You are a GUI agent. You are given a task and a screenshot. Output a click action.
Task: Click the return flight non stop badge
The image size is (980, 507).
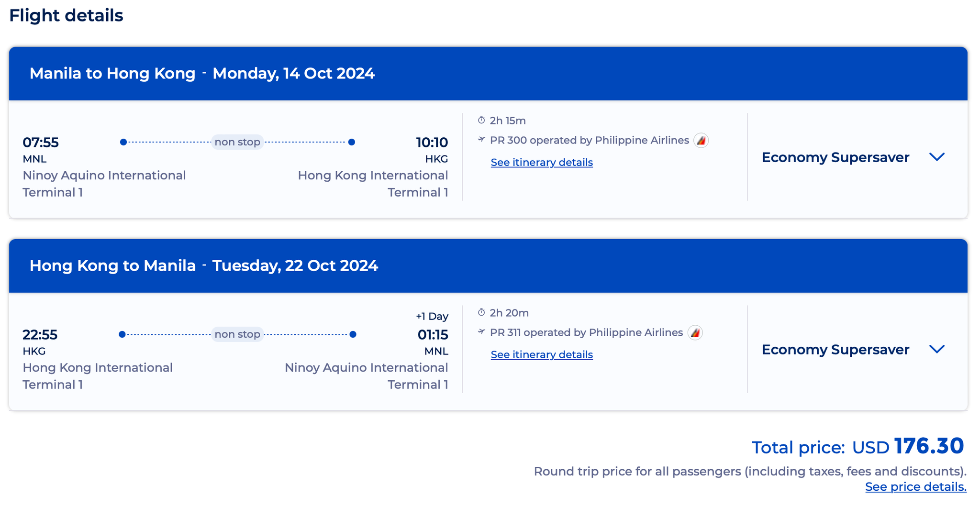coord(237,334)
